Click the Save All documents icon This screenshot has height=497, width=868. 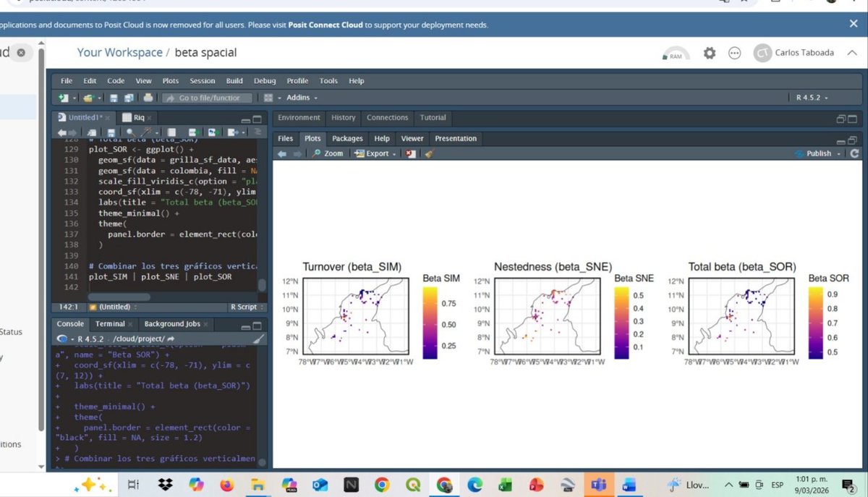129,98
